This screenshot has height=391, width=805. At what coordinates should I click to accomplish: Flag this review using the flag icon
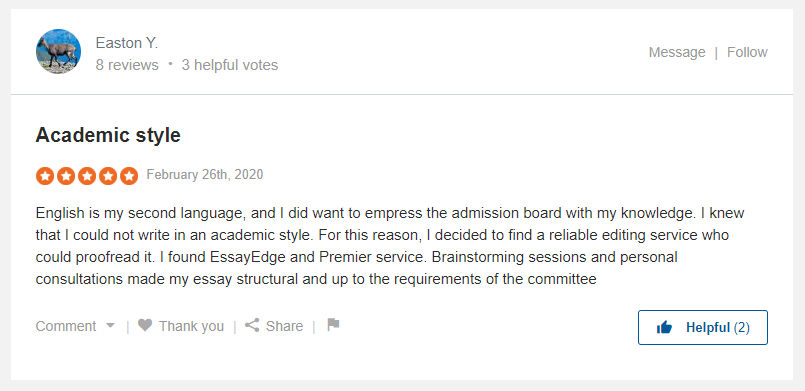coord(333,324)
